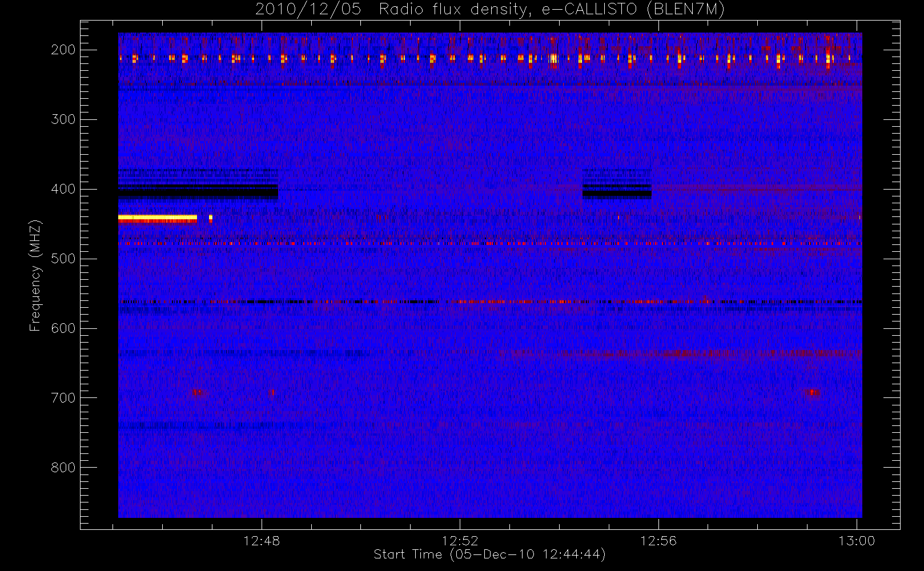The height and width of the screenshot is (571, 924).
Task: Click the 'Frequency (MHZ)' y-axis label
Action: pyautogui.click(x=35, y=275)
